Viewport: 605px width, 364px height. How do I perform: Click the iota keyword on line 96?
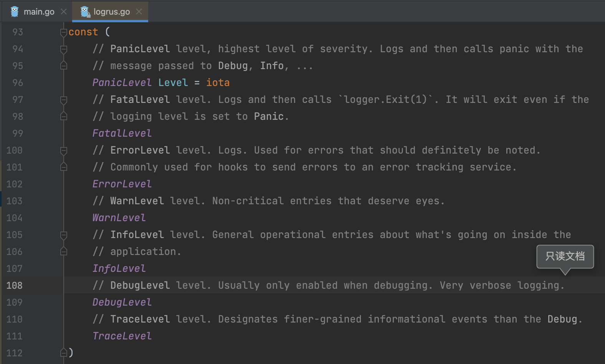coord(218,83)
